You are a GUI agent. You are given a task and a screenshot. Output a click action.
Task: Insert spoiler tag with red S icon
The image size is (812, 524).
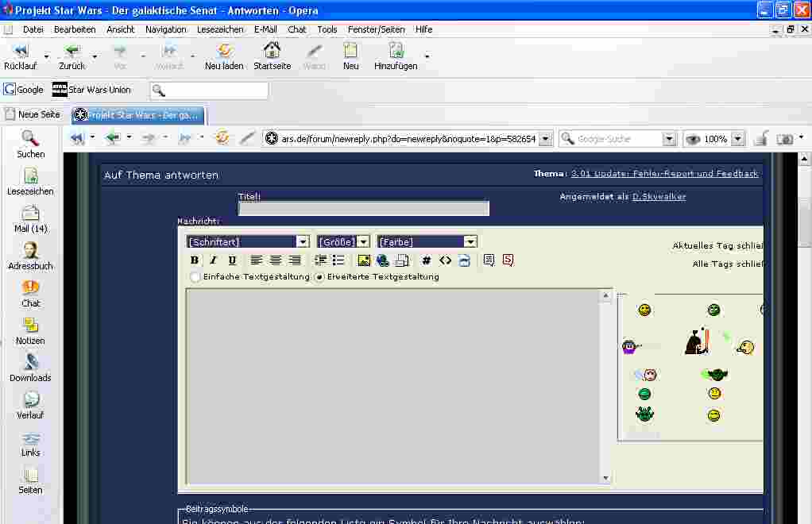[508, 260]
